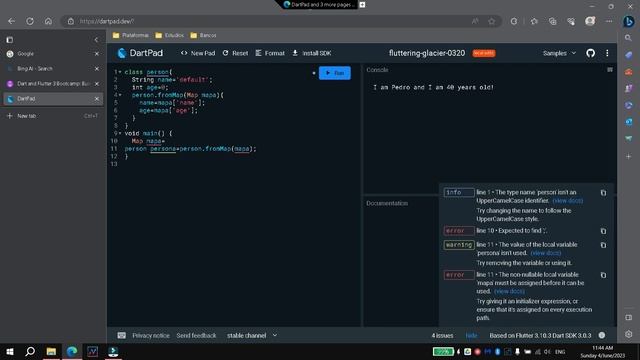Collapse the class person fold arrow on line 1
This screenshot has height=360, width=640.
tap(120, 72)
